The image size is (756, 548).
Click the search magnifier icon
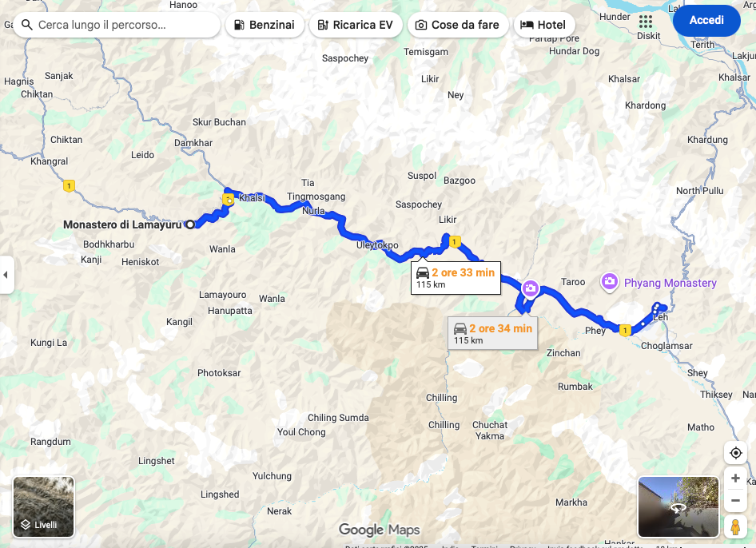(x=27, y=25)
